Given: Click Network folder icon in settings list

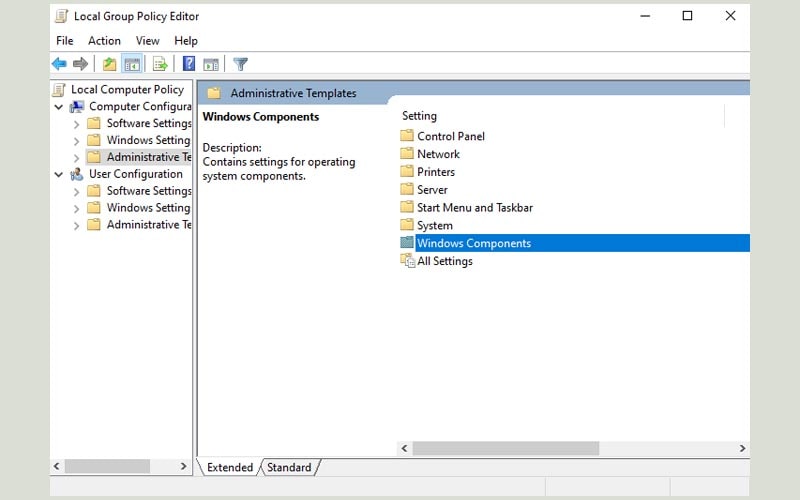Looking at the screenshot, I should point(407,154).
